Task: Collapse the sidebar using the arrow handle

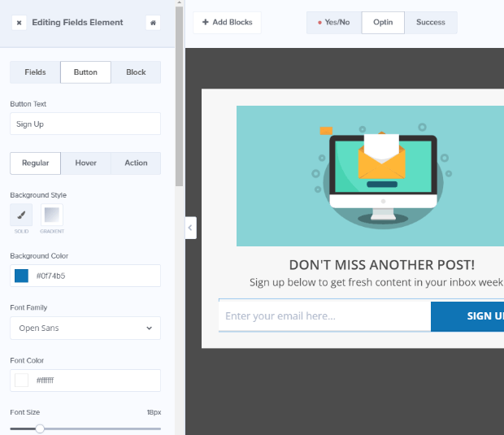Action: [190, 228]
